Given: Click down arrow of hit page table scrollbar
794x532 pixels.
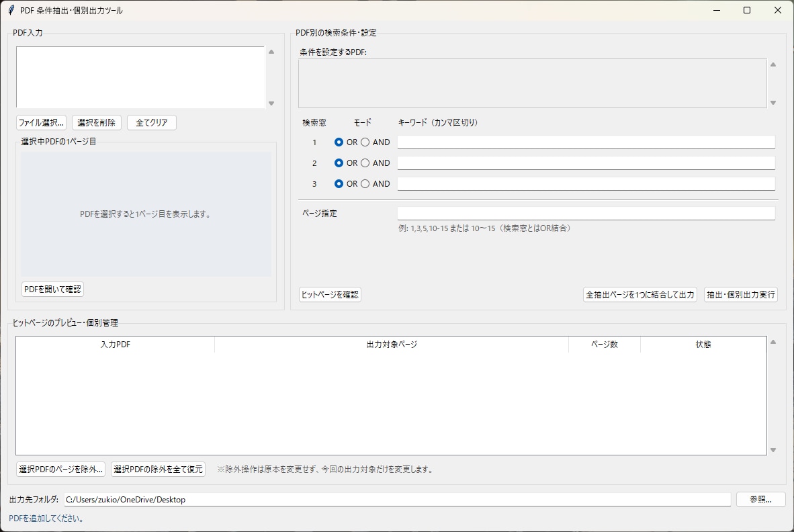Looking at the screenshot, I should coord(773,450).
